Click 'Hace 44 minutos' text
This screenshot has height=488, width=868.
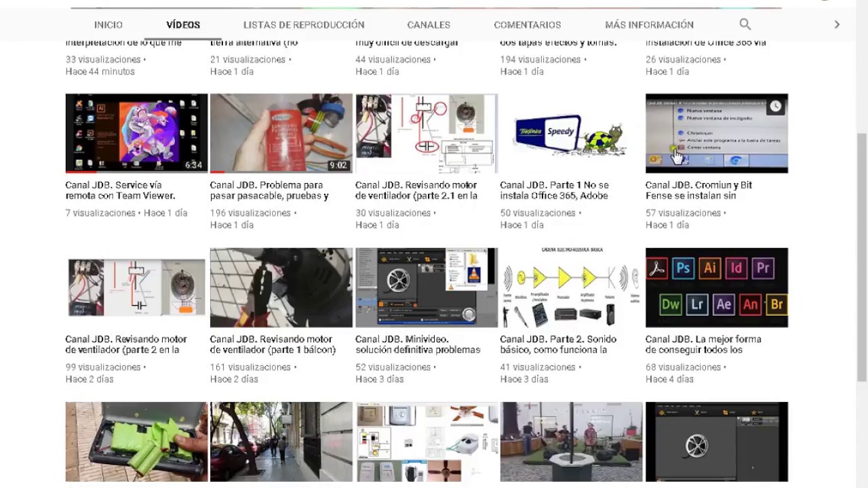pyautogui.click(x=100, y=71)
